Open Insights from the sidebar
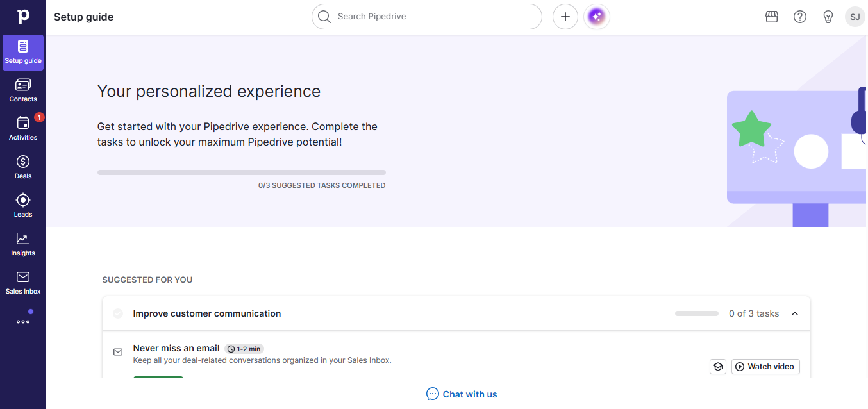Image resolution: width=868 pixels, height=409 pixels. click(x=23, y=244)
